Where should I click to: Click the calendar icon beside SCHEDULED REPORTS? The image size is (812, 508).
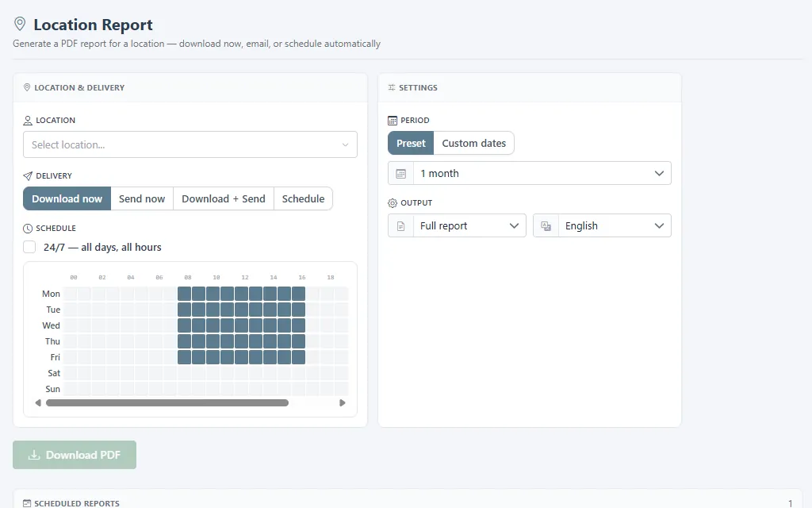(x=27, y=503)
